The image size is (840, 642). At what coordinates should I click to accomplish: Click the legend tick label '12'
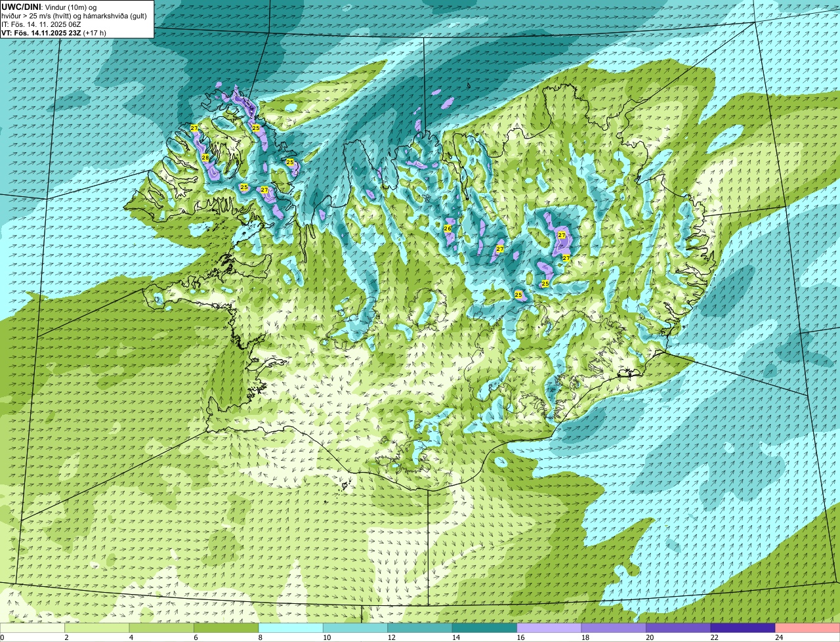(x=391, y=637)
